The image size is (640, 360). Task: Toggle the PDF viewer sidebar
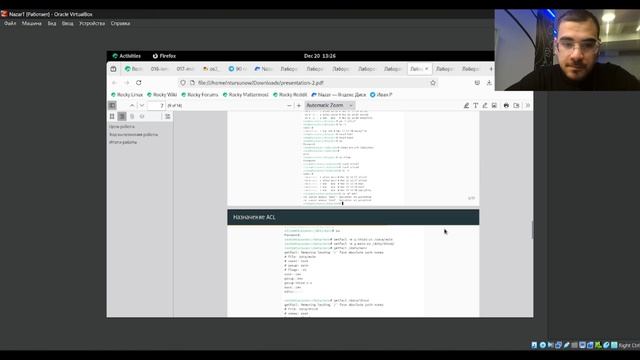pyautogui.click(x=112, y=105)
